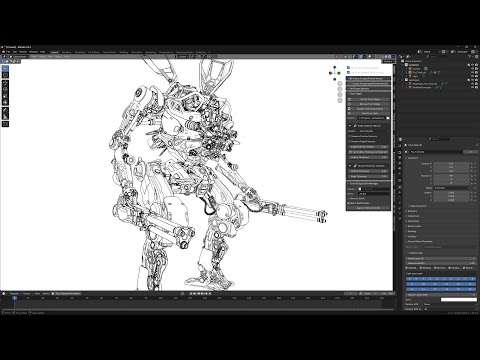Select the Rotate tool
This screenshot has width=480, height=360.
click(5, 89)
